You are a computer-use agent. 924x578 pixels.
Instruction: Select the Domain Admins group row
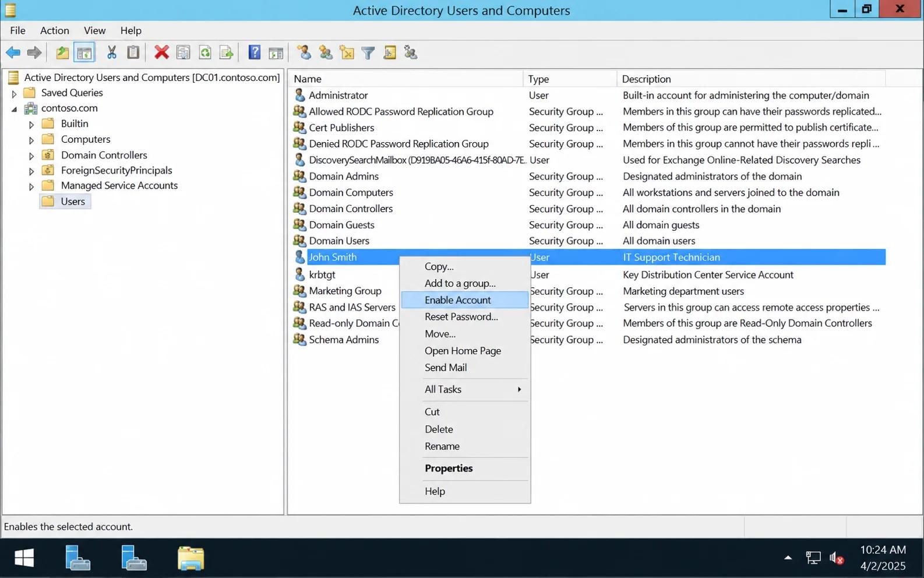tap(588, 176)
